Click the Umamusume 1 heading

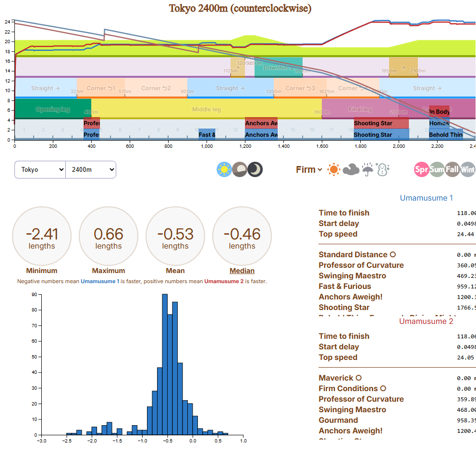coord(426,198)
